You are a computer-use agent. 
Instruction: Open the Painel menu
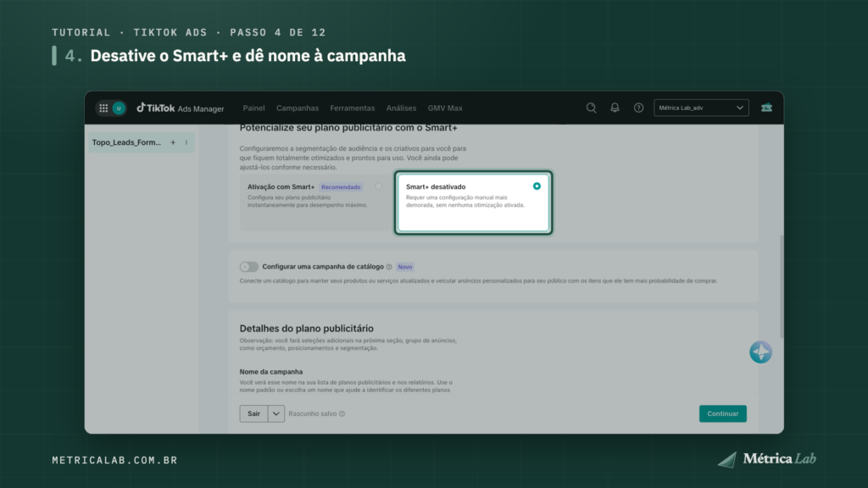click(x=253, y=108)
